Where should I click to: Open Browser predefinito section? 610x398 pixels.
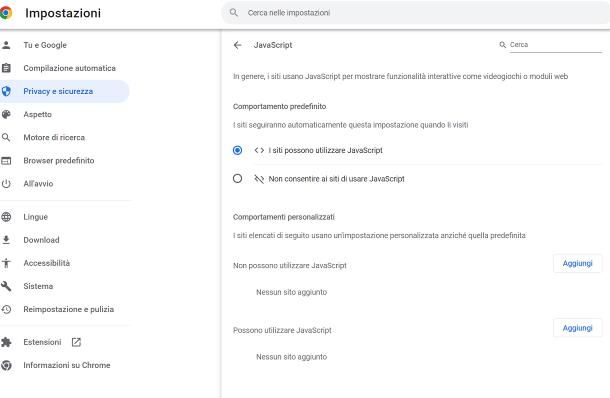tap(64, 161)
